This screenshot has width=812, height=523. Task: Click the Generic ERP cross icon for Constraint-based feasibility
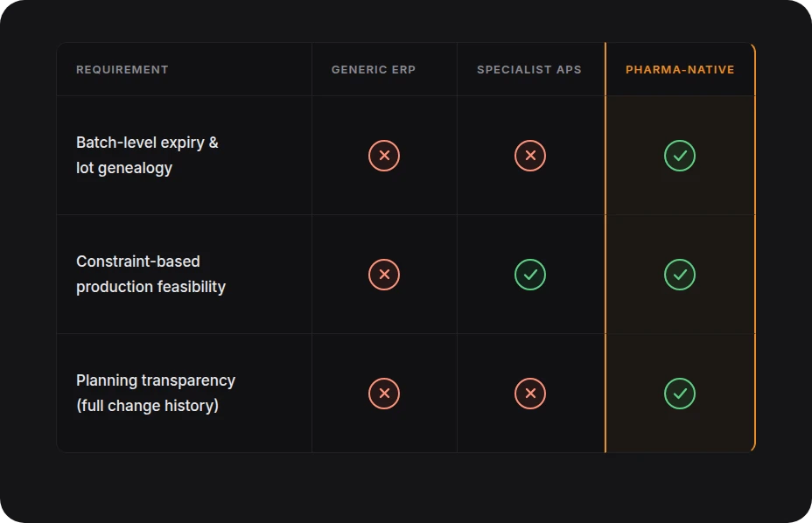tap(384, 275)
